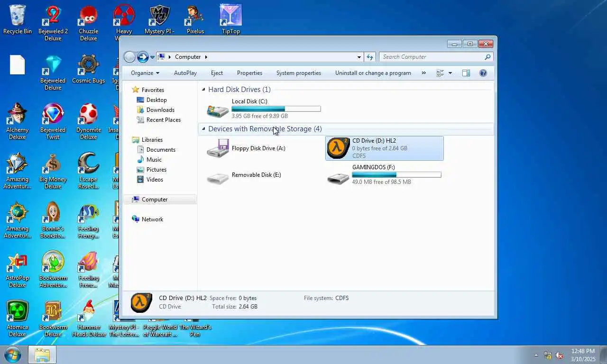This screenshot has height=364, width=607.
Task: Open Music library in navigation pane
Action: tap(154, 160)
